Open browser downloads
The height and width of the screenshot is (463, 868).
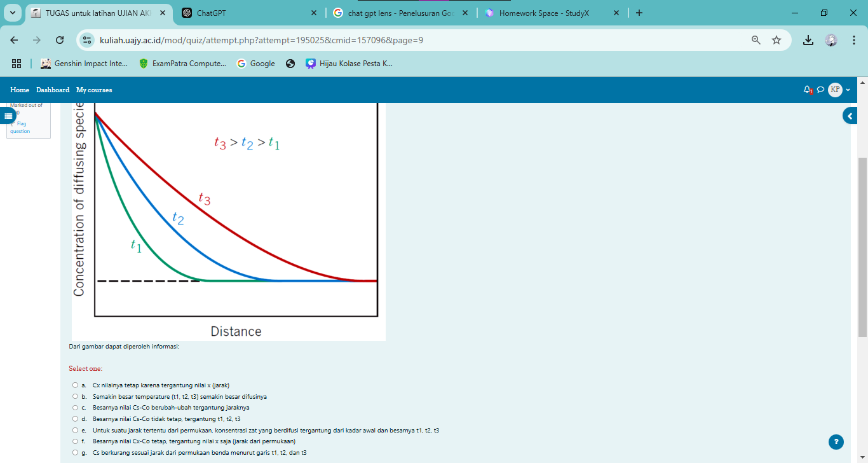[808, 40]
